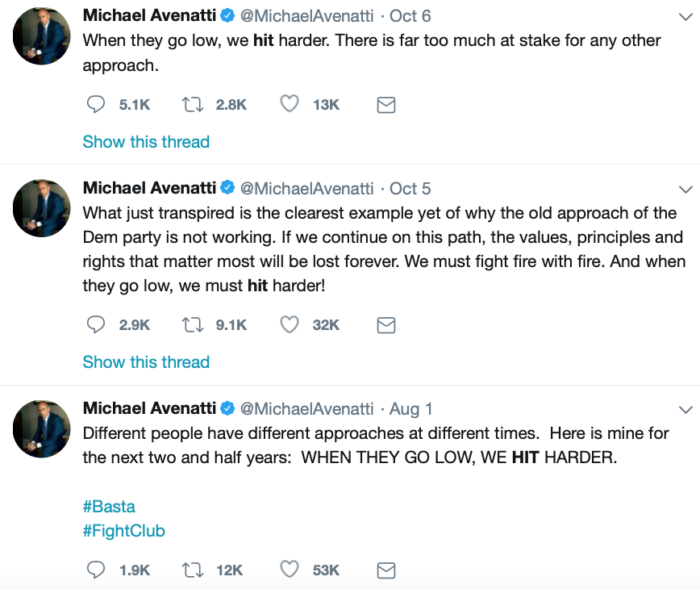Show this thread under Oct 6 tweet
The width and height of the screenshot is (700, 589).
pos(146,142)
